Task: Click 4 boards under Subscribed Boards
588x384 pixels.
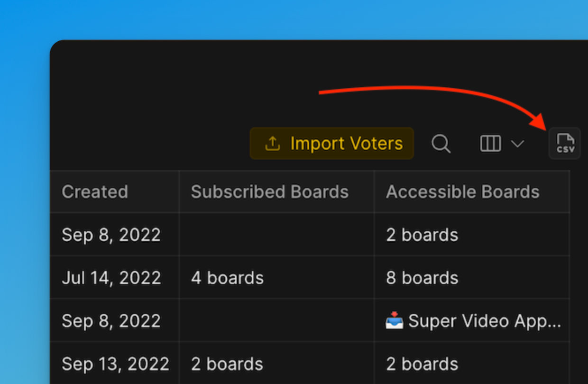Action: pos(227,278)
